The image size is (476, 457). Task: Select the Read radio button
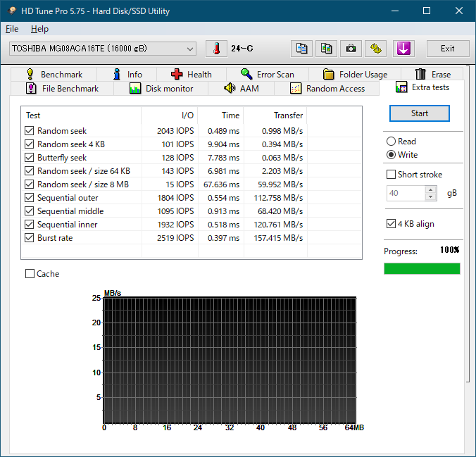pos(391,142)
